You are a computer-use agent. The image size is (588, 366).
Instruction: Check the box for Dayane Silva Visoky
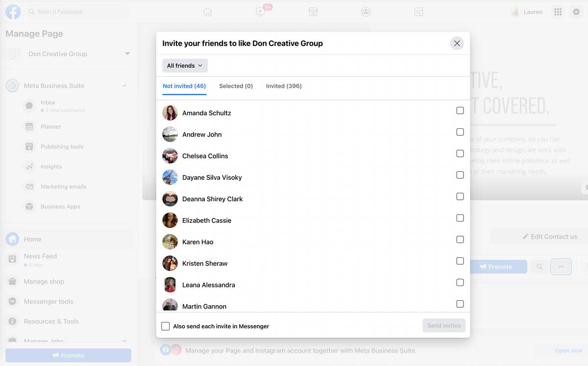pyautogui.click(x=460, y=175)
